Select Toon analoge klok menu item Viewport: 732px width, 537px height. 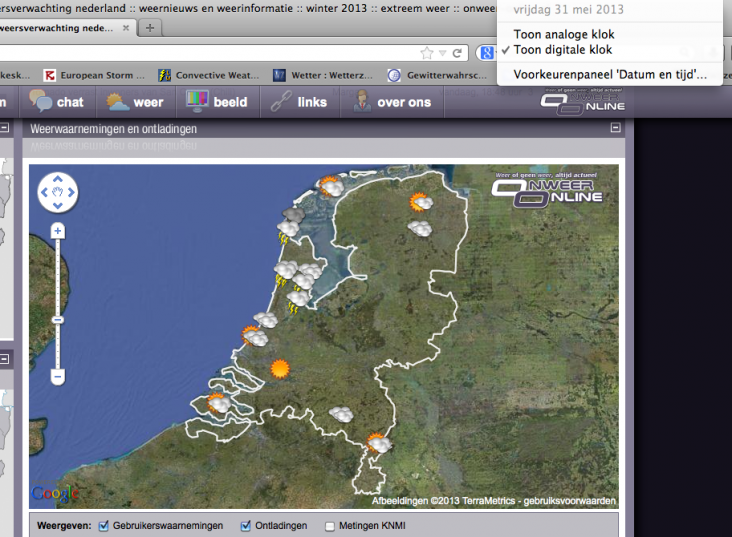564,34
